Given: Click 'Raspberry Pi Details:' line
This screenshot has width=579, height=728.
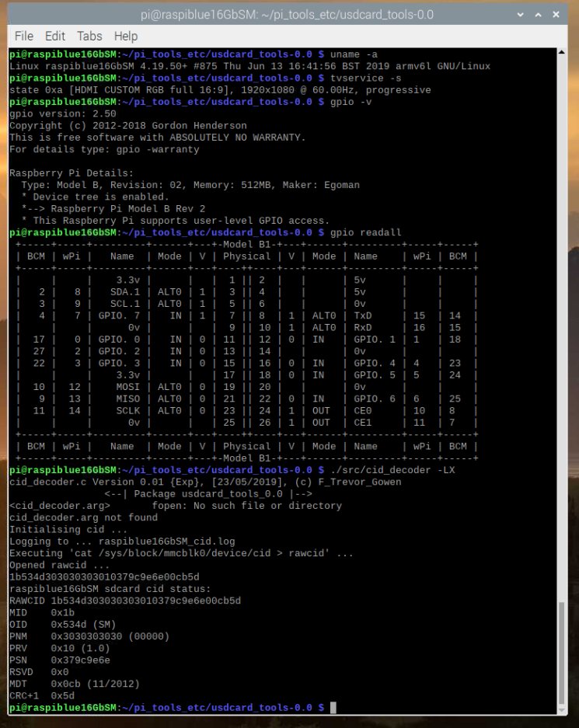Looking at the screenshot, I should coord(72,173).
